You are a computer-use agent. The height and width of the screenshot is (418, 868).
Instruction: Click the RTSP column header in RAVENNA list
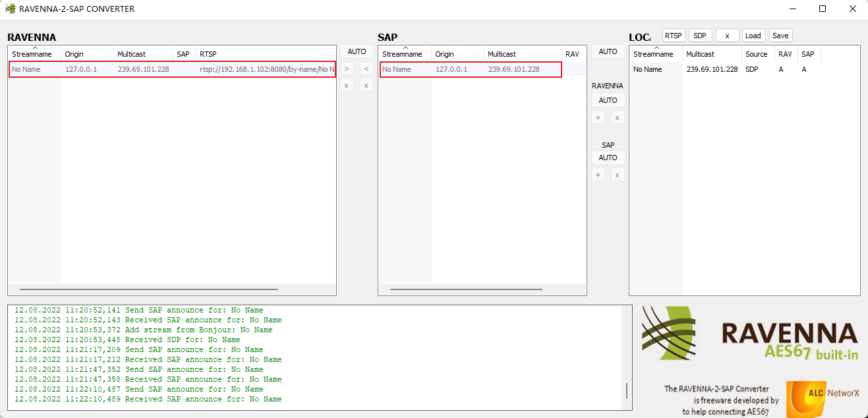click(x=266, y=54)
